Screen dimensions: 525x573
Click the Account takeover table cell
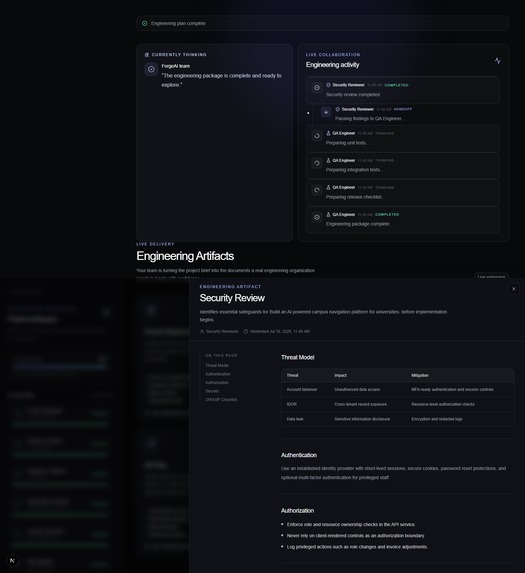(x=302, y=390)
